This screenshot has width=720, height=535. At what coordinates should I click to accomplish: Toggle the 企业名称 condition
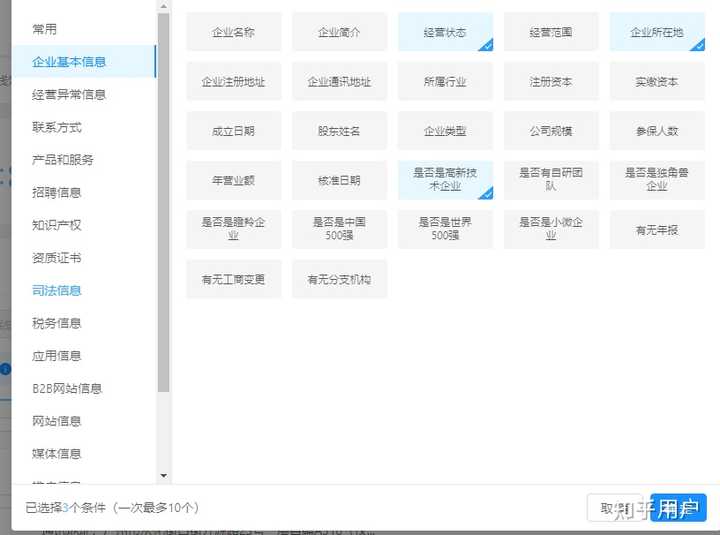tap(234, 32)
